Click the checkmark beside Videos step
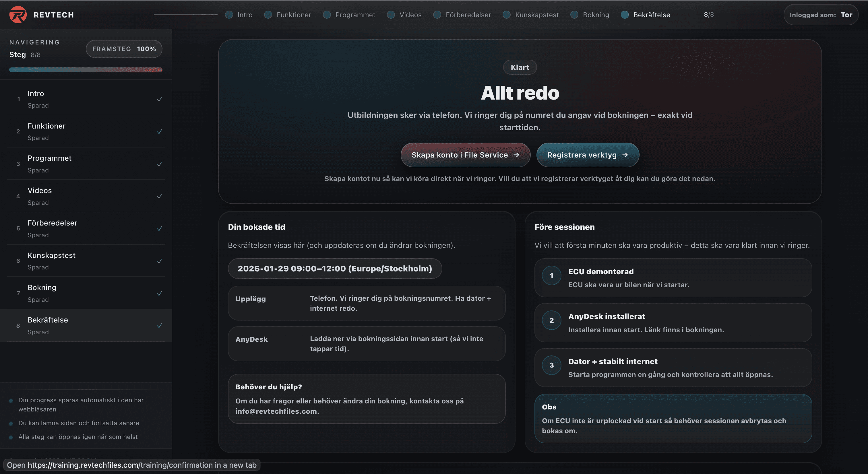Viewport: 868px width, 474px height. pos(159,197)
